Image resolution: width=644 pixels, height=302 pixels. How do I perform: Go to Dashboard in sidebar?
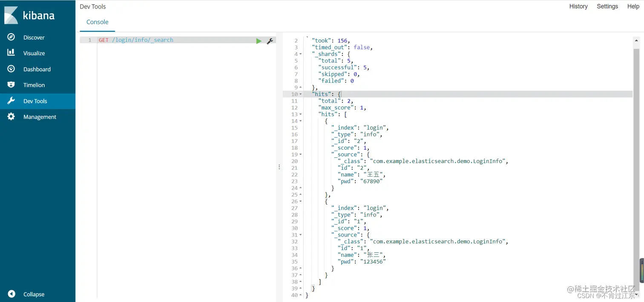37,69
